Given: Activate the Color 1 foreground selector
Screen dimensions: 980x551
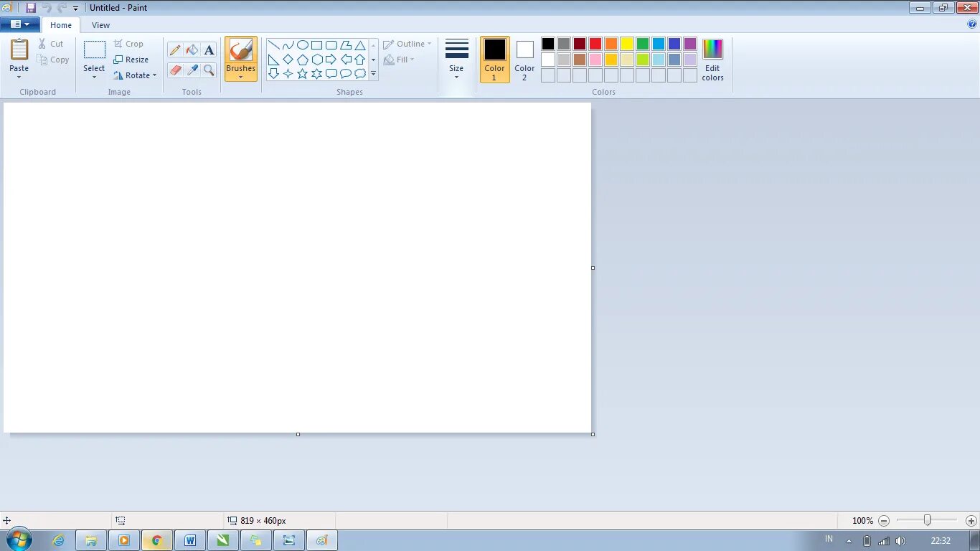Looking at the screenshot, I should 494,60.
